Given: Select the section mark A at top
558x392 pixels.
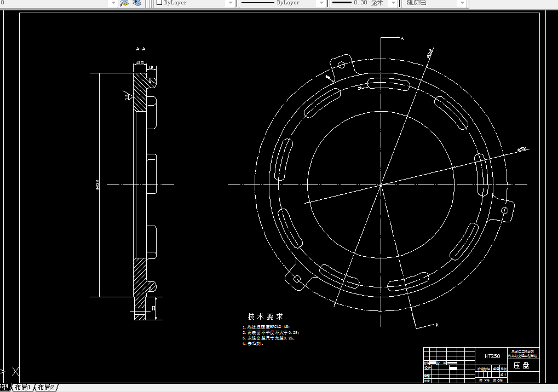Looking at the screenshot, I should pyautogui.click(x=402, y=38).
